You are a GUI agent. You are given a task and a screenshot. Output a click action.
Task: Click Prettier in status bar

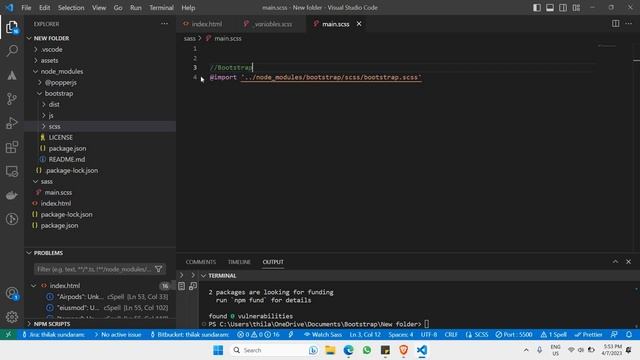pos(588,334)
